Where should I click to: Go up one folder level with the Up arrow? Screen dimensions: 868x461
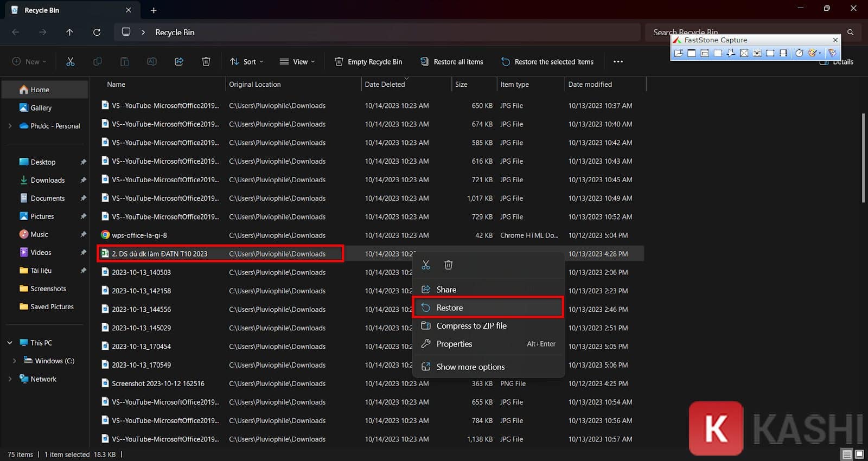pos(69,33)
